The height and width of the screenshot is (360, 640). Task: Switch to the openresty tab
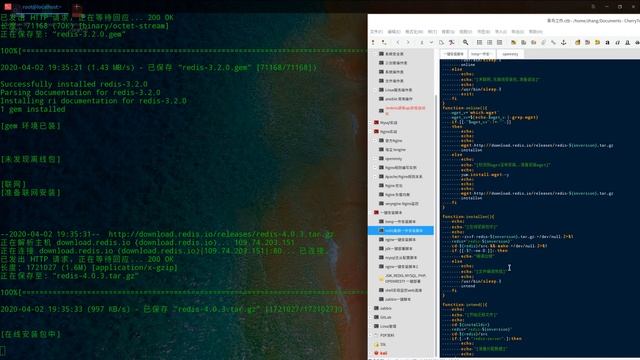[510, 54]
